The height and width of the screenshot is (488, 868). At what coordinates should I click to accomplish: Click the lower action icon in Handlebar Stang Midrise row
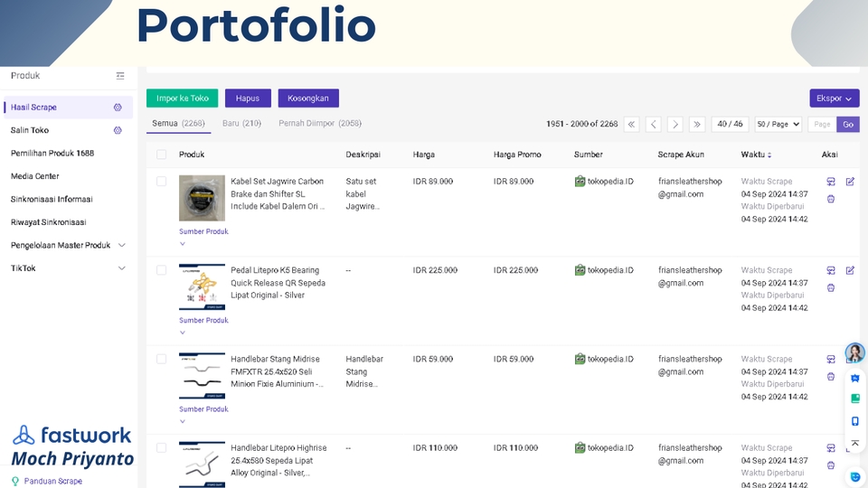[831, 377]
